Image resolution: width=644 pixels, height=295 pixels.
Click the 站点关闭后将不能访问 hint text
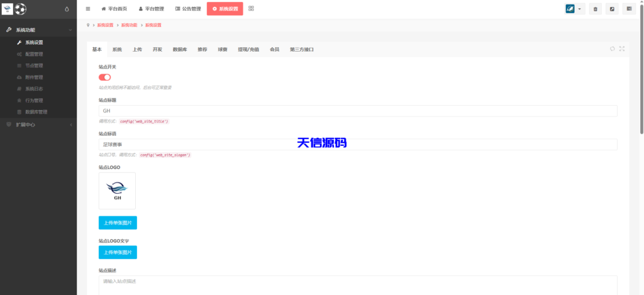point(135,87)
